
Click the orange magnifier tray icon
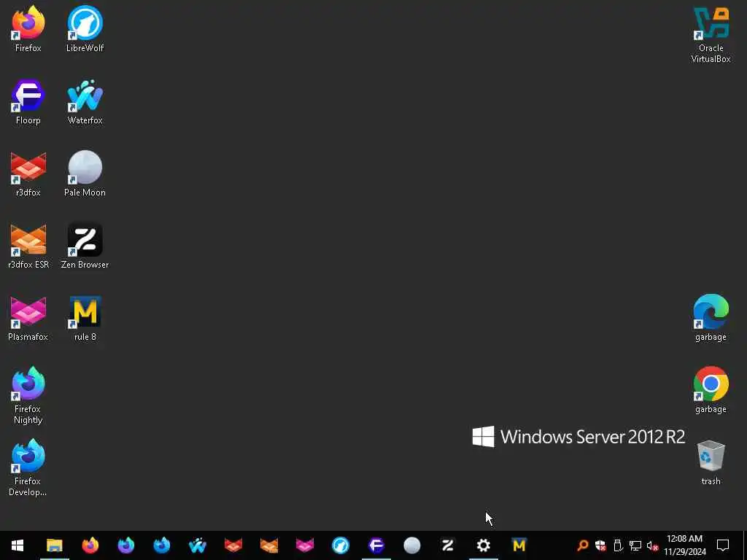pos(582,545)
